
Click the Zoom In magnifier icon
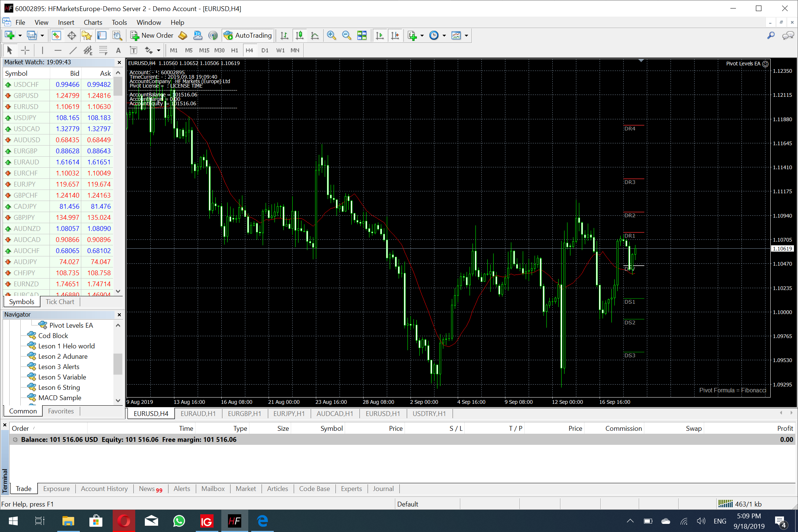[331, 35]
